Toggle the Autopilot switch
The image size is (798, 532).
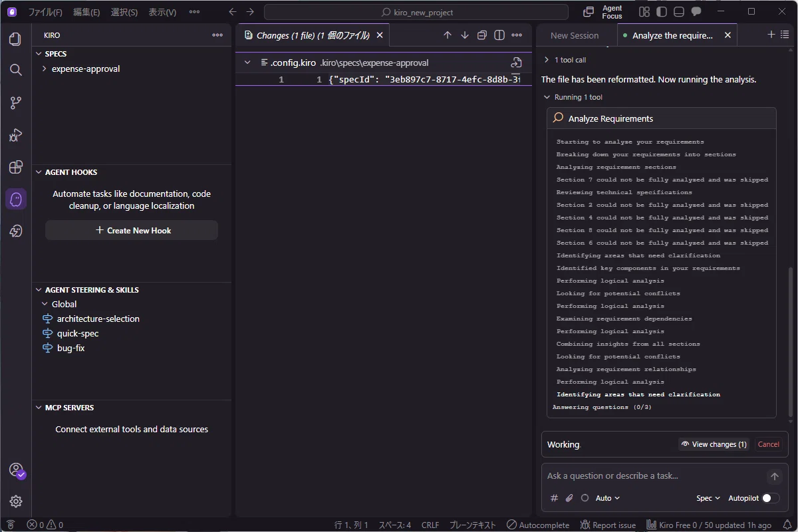click(770, 498)
